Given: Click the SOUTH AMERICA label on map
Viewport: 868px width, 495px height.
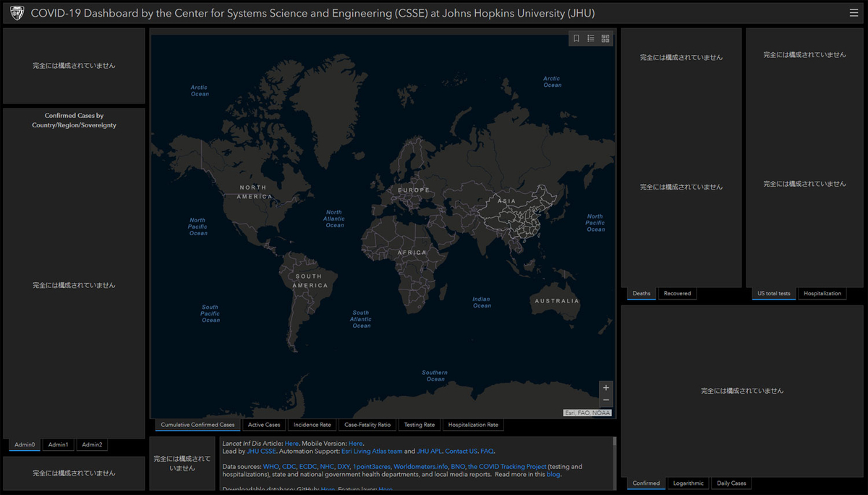Looking at the screenshot, I should pyautogui.click(x=310, y=281).
